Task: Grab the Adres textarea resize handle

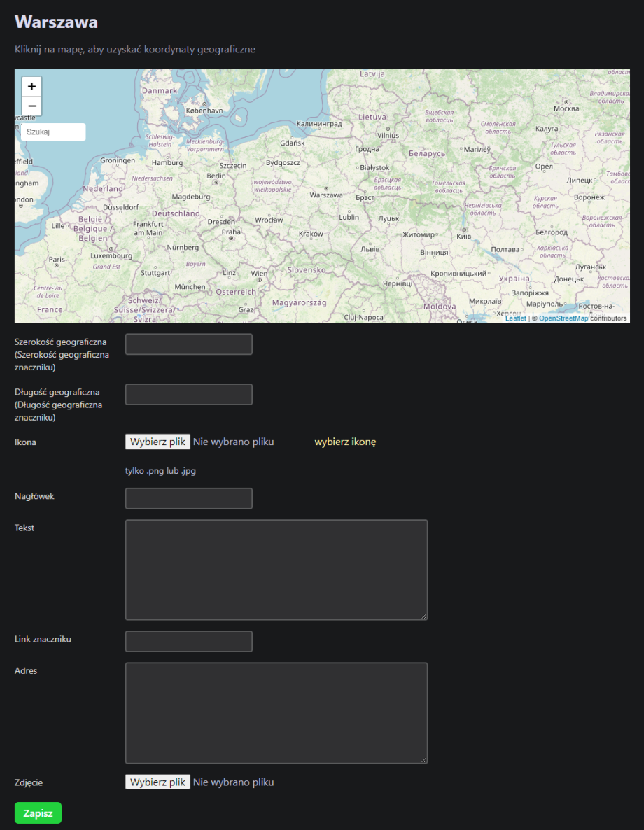Action: click(x=423, y=759)
